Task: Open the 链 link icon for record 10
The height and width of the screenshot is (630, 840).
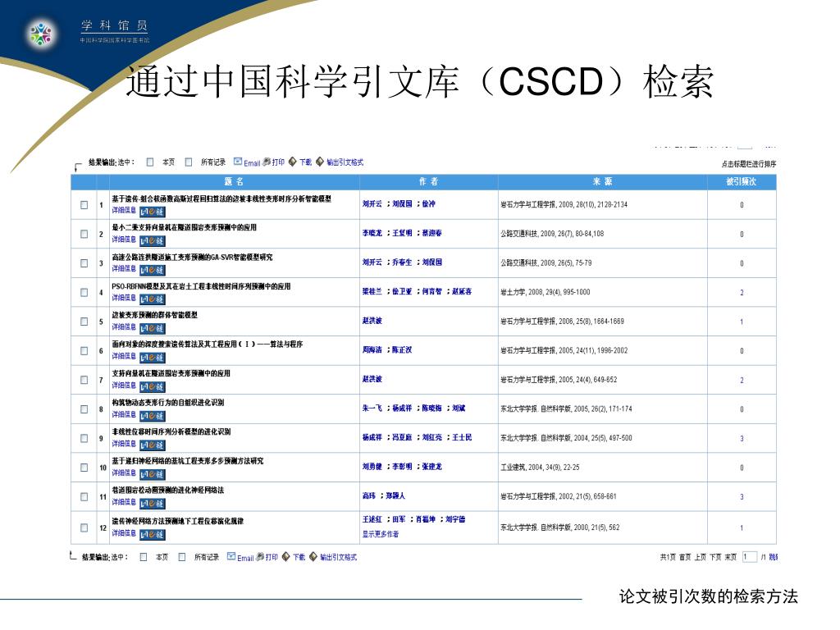Action: (152, 475)
